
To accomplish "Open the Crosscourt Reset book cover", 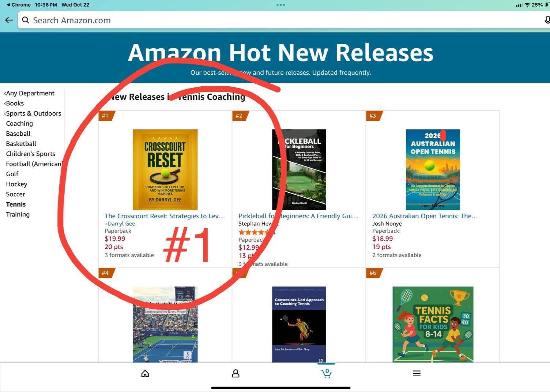I will 165,170.
